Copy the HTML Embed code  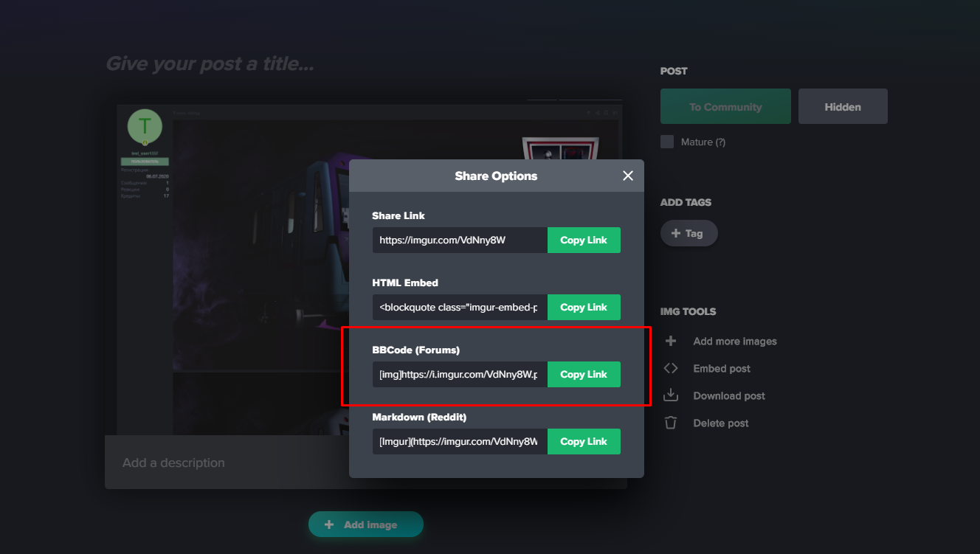point(583,307)
